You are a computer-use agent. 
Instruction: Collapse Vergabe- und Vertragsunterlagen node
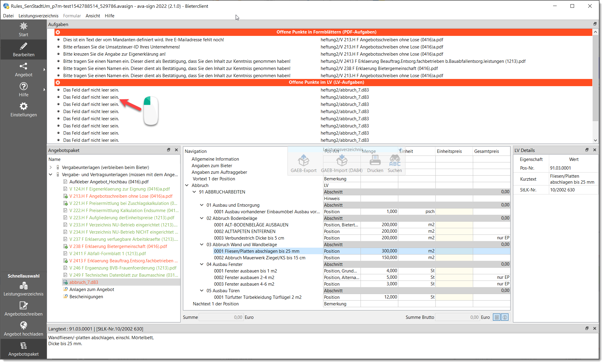(51, 174)
